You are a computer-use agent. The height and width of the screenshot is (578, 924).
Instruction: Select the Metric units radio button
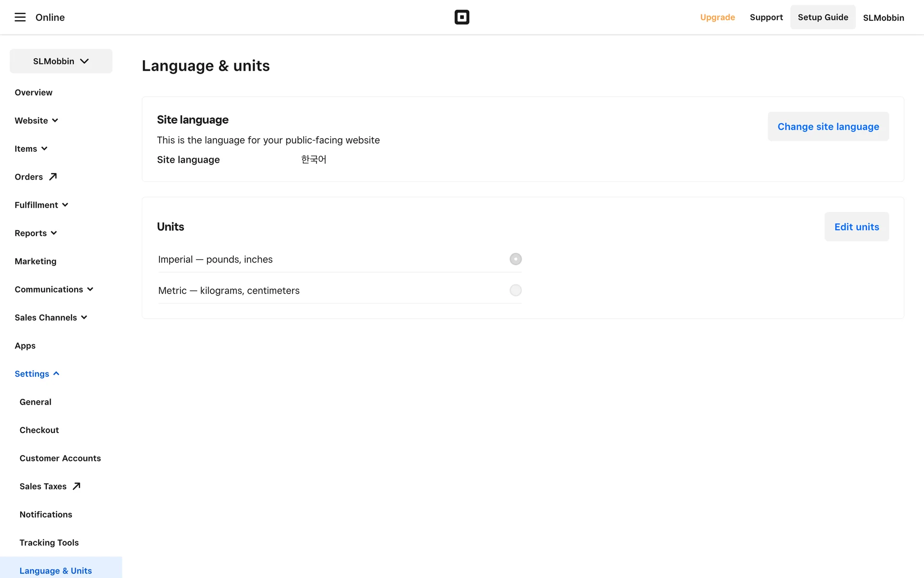[x=515, y=290]
